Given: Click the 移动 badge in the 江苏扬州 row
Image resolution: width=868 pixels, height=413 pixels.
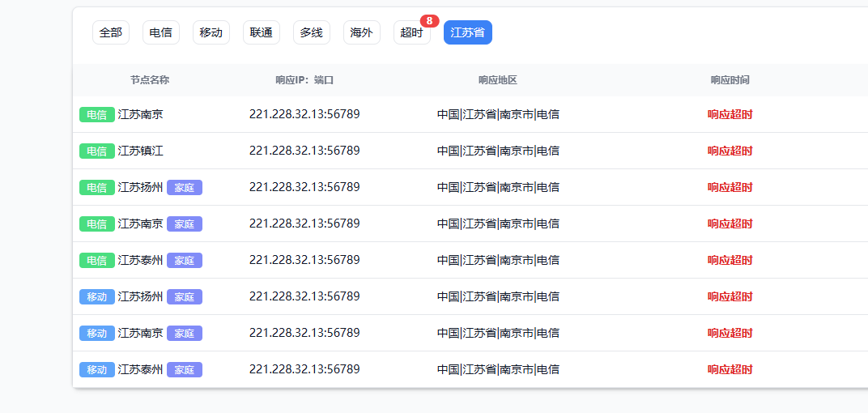Looking at the screenshot, I should 96,296.
